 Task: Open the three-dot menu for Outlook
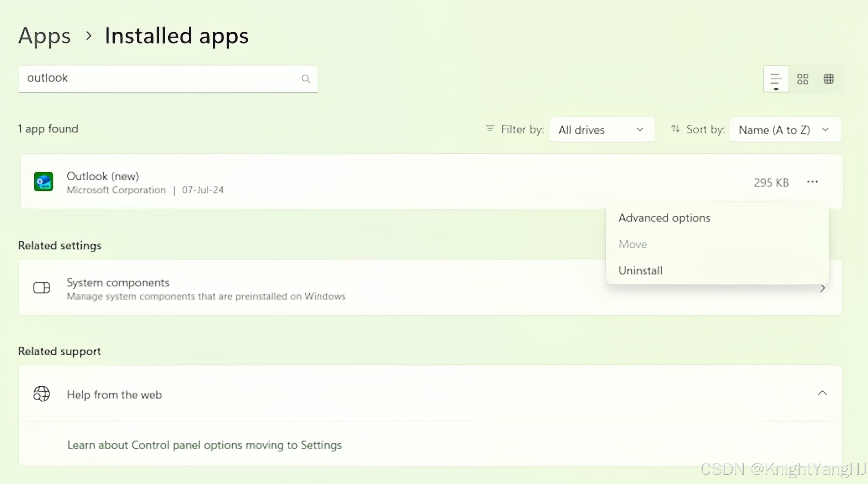pos(812,182)
